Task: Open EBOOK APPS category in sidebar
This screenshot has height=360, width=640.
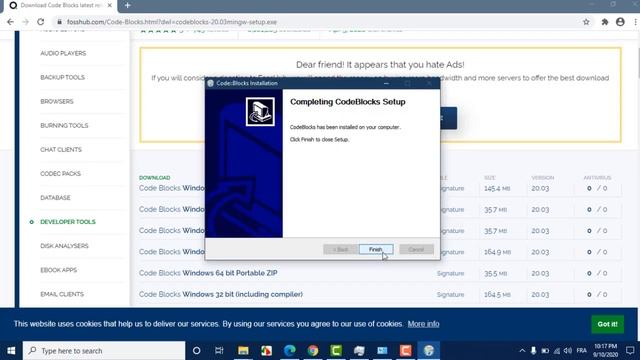Action: click(58, 270)
